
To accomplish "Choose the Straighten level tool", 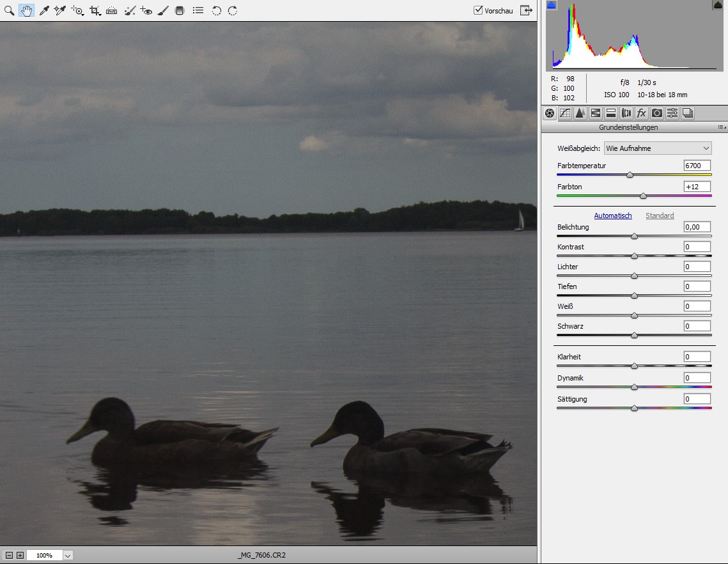I will point(112,11).
